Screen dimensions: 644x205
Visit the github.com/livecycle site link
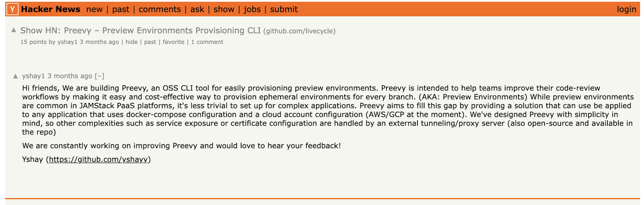(300, 31)
